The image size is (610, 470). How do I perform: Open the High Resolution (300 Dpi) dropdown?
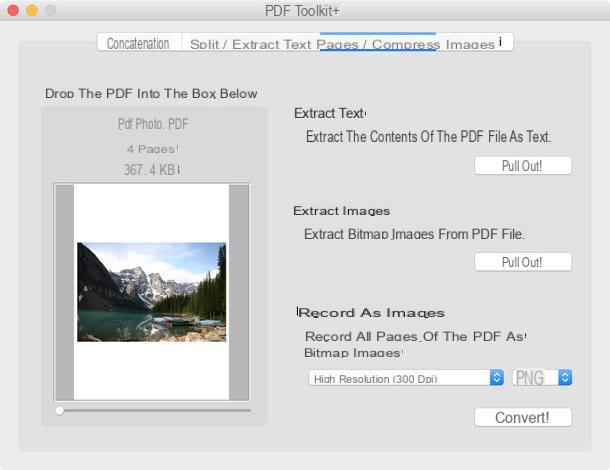coord(406,378)
